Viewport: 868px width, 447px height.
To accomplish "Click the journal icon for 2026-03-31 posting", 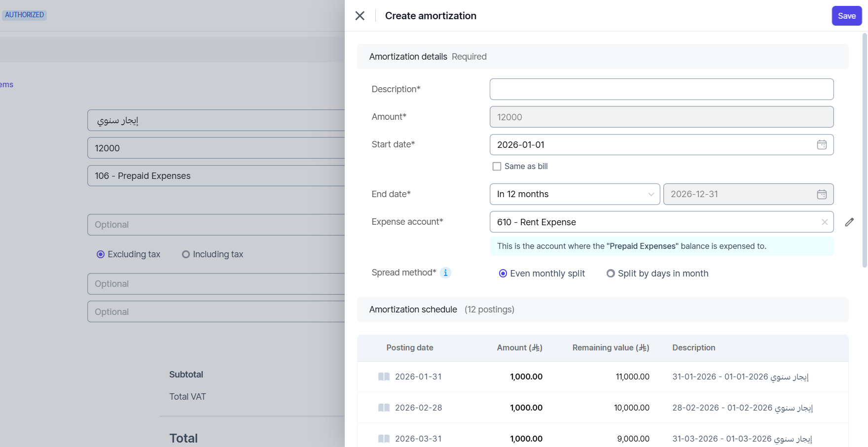I will pos(384,439).
